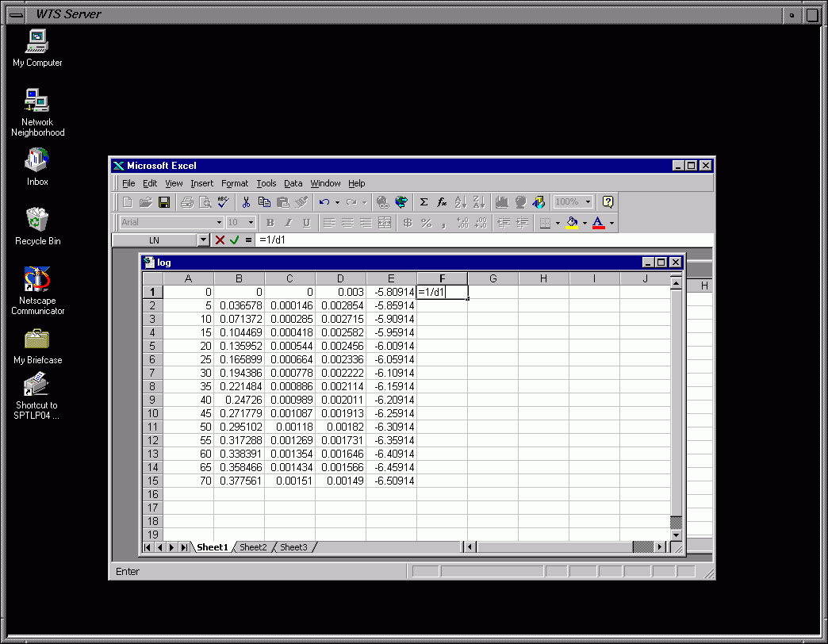Click the AutoSum sigma icon
This screenshot has height=644, width=828.
[x=424, y=202]
